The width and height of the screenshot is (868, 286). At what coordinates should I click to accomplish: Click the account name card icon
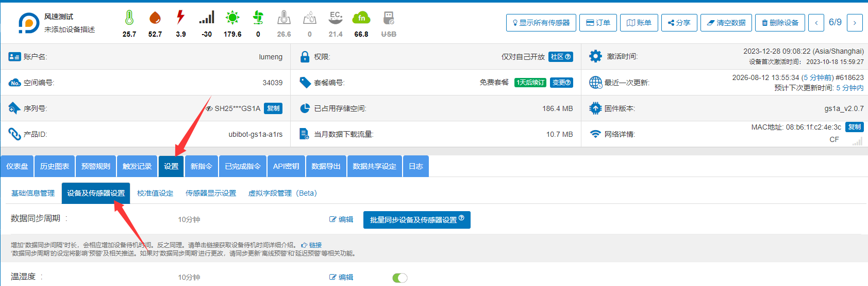pos(14,57)
